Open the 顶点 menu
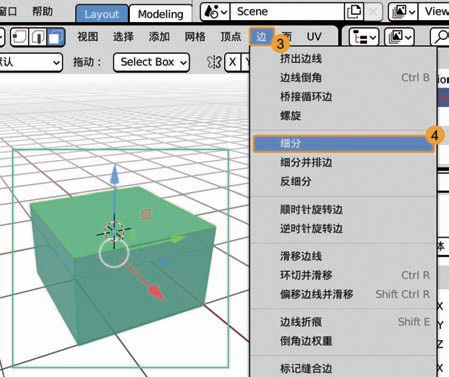 pyautogui.click(x=231, y=37)
